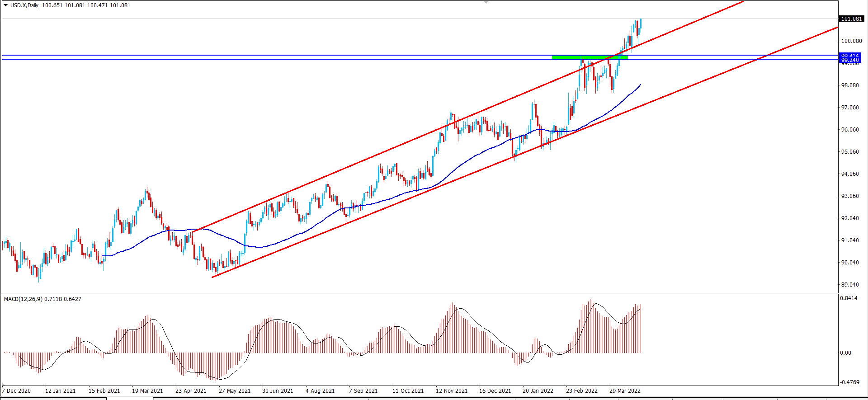
Task: Click the black 101.081 current price tag
Action: click(851, 19)
